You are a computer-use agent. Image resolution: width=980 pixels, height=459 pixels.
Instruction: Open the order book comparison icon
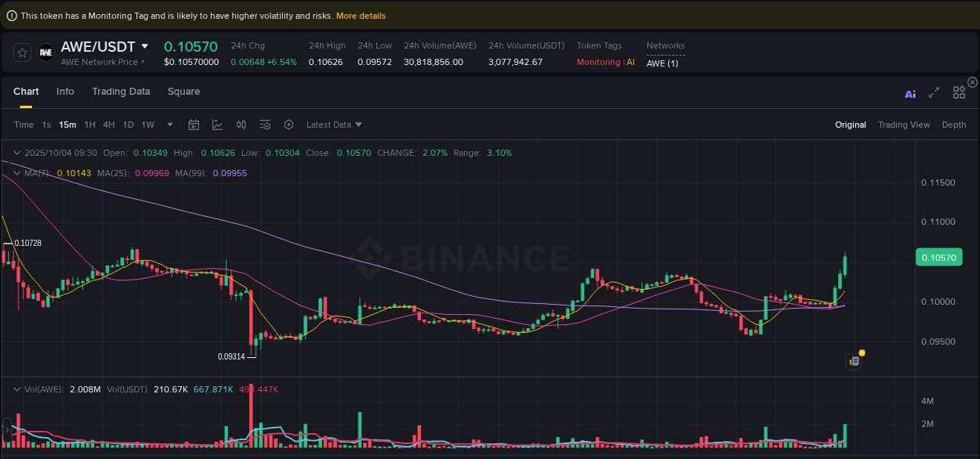point(241,124)
